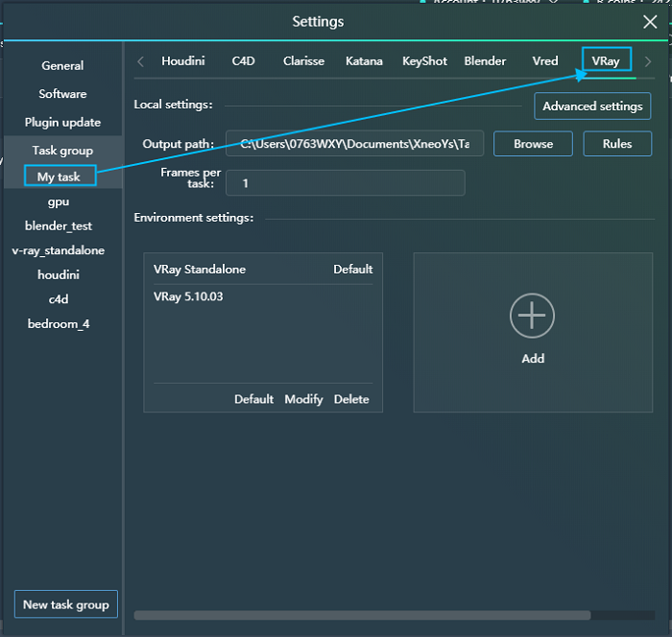Click the Frames per task field
Image resolution: width=672 pixels, height=637 pixels.
pos(346,182)
